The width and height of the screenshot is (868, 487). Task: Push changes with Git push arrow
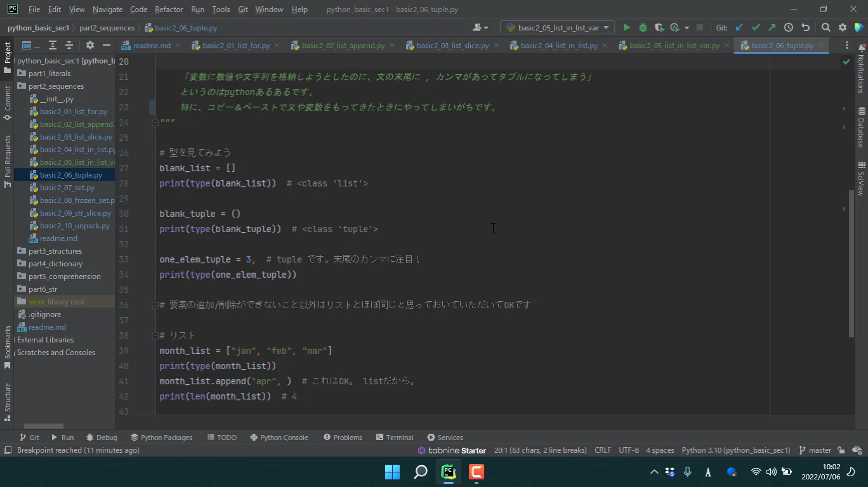click(x=772, y=27)
